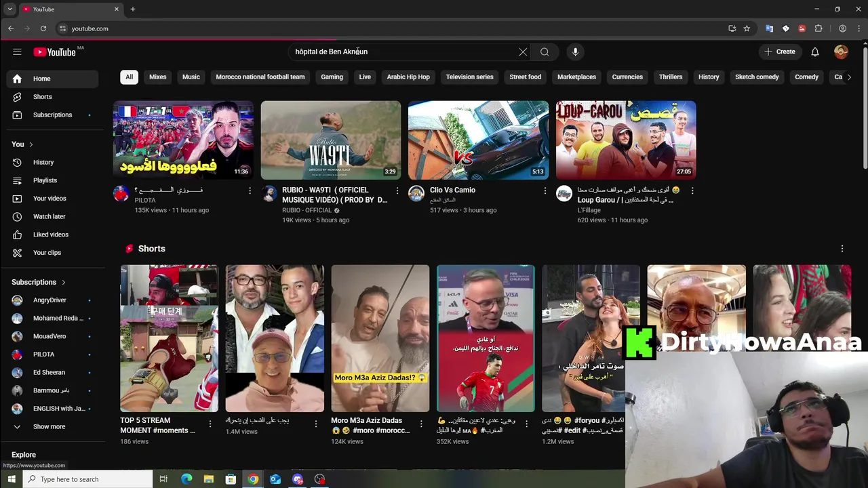868x488 pixels.
Task: Open Ed Sheeran channel subscription
Action: tap(53, 373)
